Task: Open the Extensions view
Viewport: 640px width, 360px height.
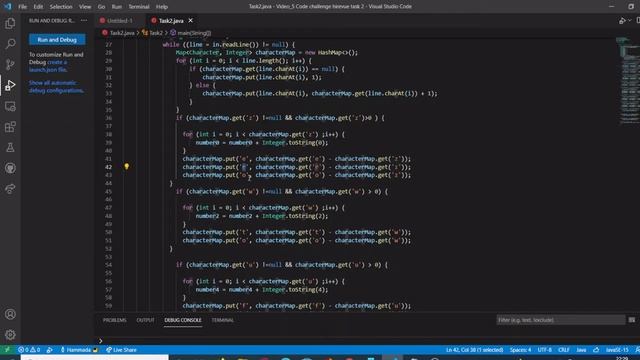Action: (10, 127)
